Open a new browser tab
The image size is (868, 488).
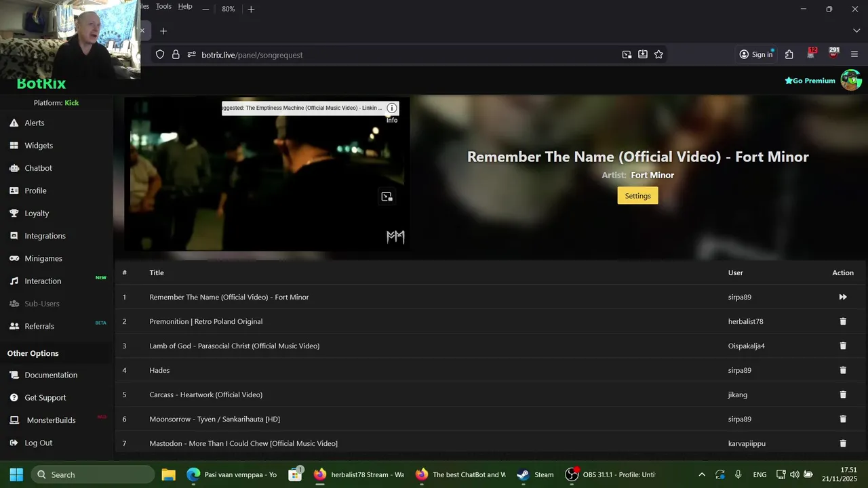[163, 31]
